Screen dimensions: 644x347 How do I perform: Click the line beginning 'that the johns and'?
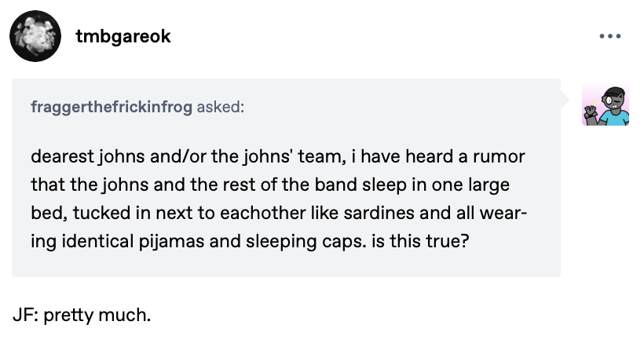270,184
